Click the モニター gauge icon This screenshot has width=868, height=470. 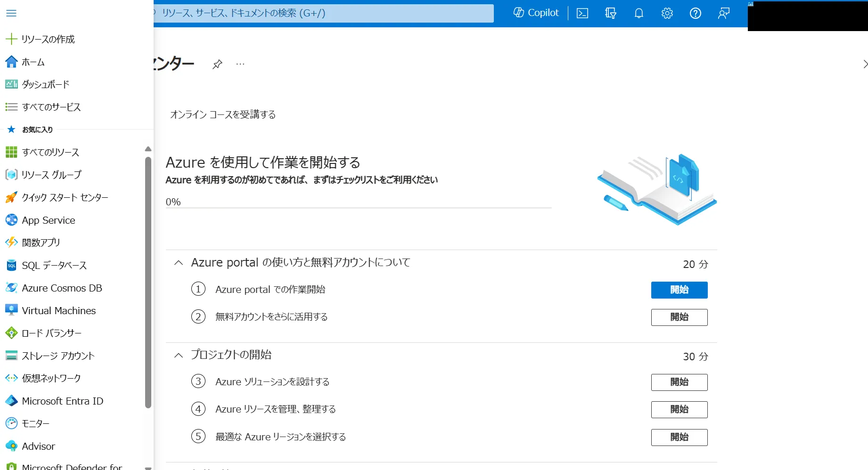tap(11, 423)
